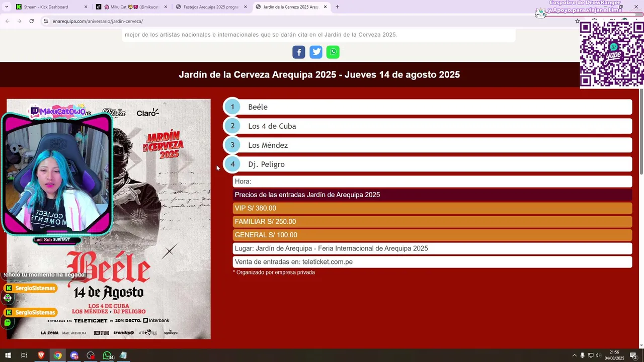Screen dimensions: 644x362
Task: Click the number 1 circle badge
Action: [232, 107]
